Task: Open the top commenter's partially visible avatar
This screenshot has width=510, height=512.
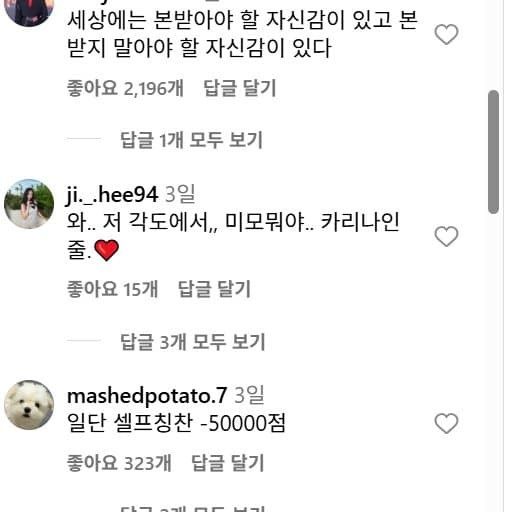Action: [29, 13]
